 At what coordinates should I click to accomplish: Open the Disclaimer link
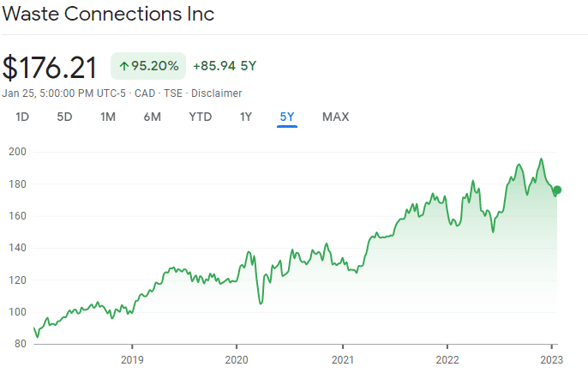point(219,93)
